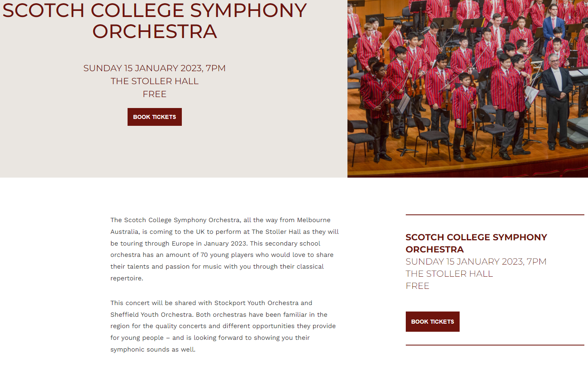Click the FREE label in the hero section
The width and height of the screenshot is (588, 373).
click(154, 94)
